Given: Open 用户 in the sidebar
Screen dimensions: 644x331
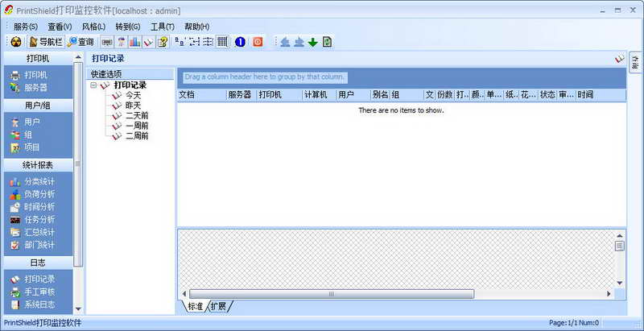Looking at the screenshot, I should point(26,122).
